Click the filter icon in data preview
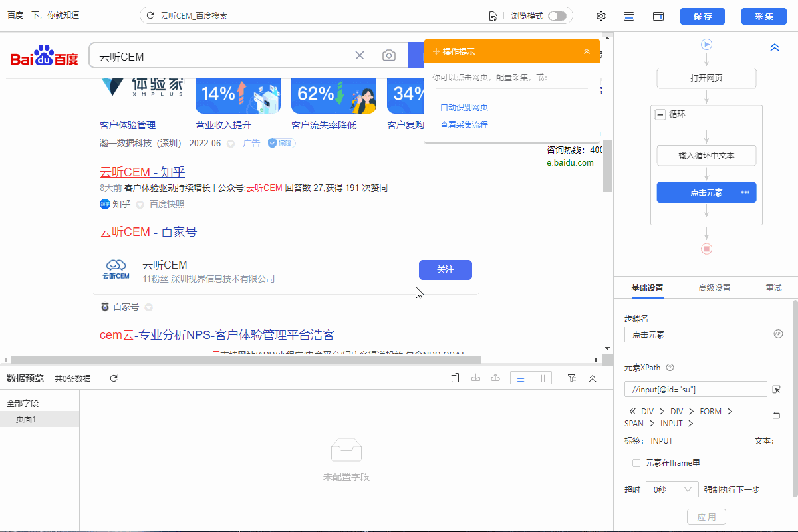The height and width of the screenshot is (532, 798). coord(572,378)
